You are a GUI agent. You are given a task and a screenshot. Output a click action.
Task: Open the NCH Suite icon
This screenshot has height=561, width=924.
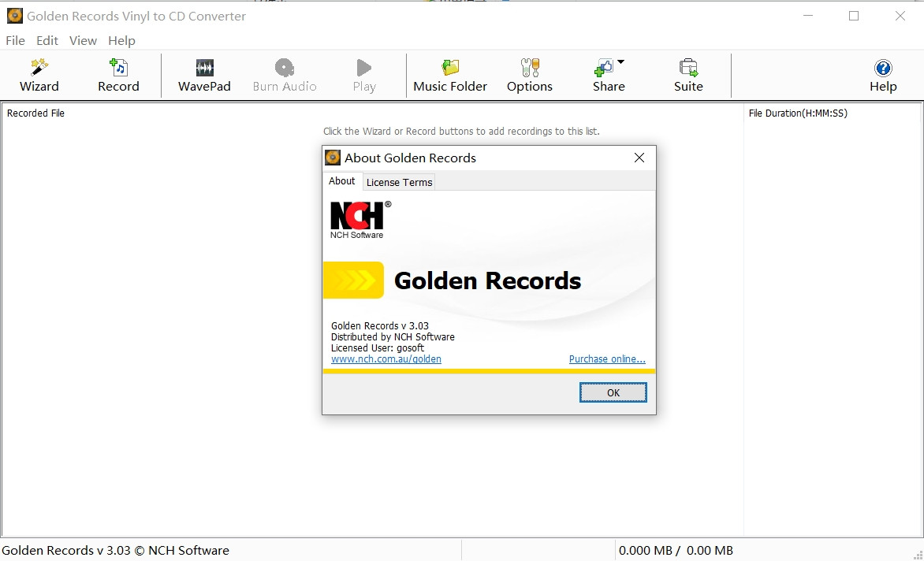coord(688,68)
